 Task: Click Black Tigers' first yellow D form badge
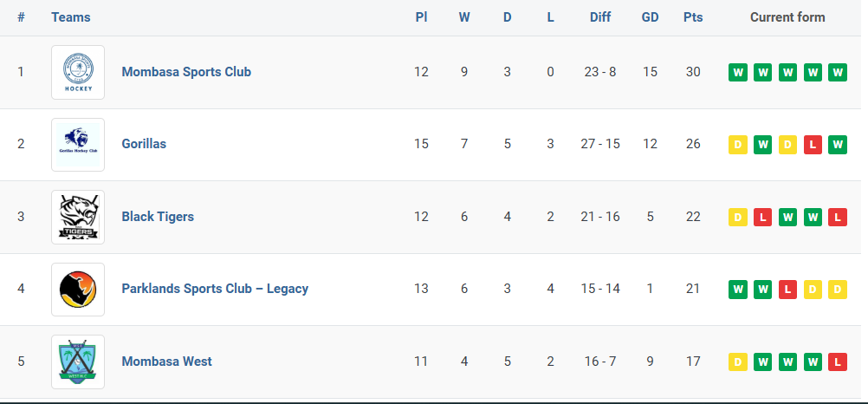tap(738, 217)
